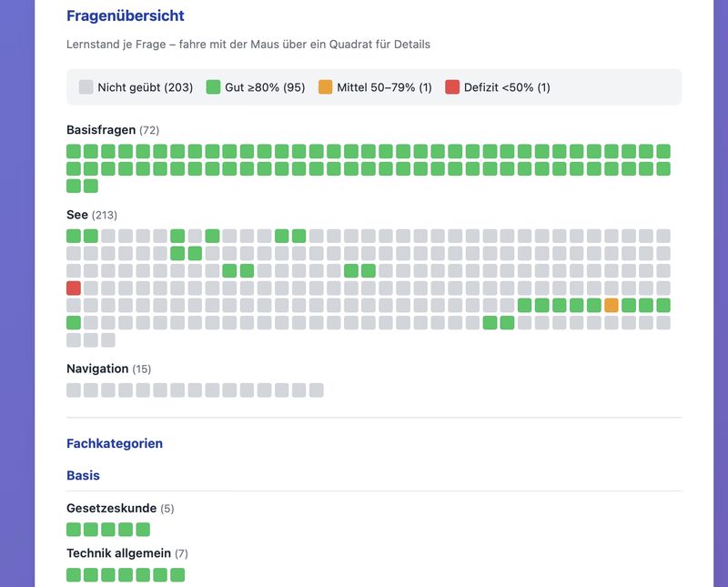Click the 'Nicht geübt (203)' legend text
The width and height of the screenshot is (728, 587).
coord(146,87)
